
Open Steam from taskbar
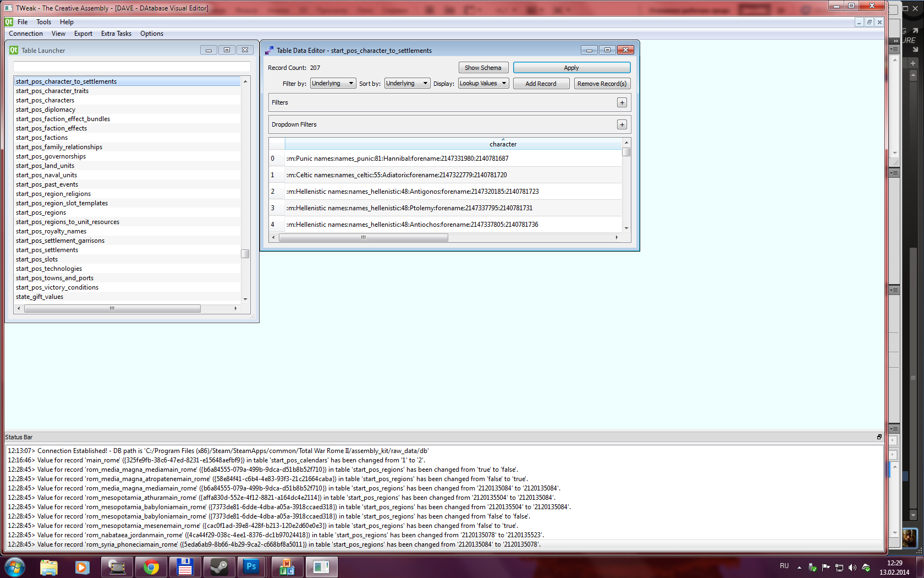[219, 567]
